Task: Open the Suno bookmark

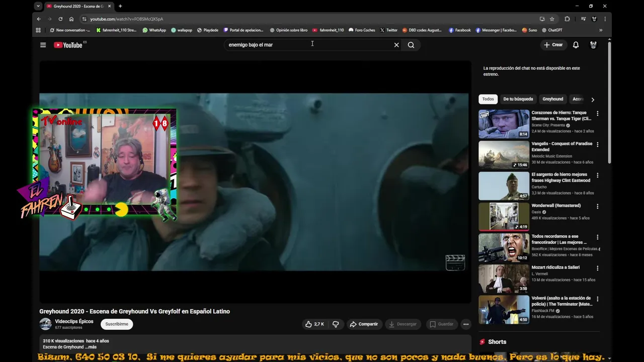Action: [x=529, y=30]
